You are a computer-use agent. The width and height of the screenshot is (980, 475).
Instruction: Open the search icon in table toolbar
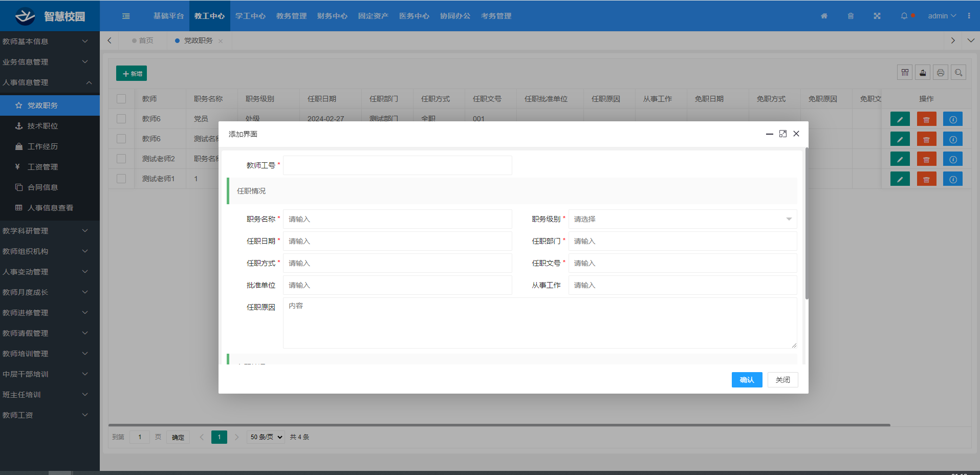pyautogui.click(x=959, y=73)
